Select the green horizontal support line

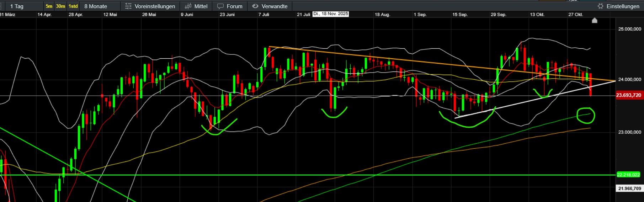tap(308, 175)
